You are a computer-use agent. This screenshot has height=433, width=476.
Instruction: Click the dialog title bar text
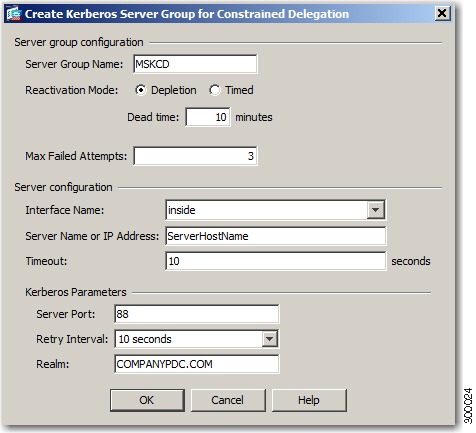coord(187,14)
